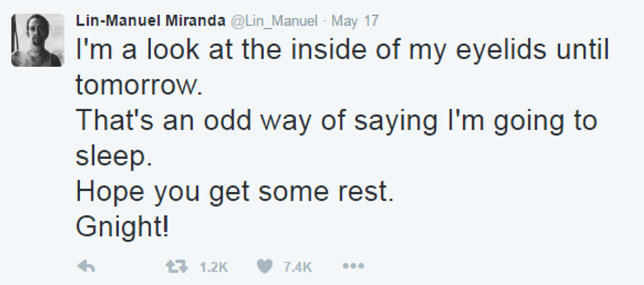This screenshot has width=644, height=285.
Task: Retweet using the retweet arrows icon
Action: [x=174, y=267]
